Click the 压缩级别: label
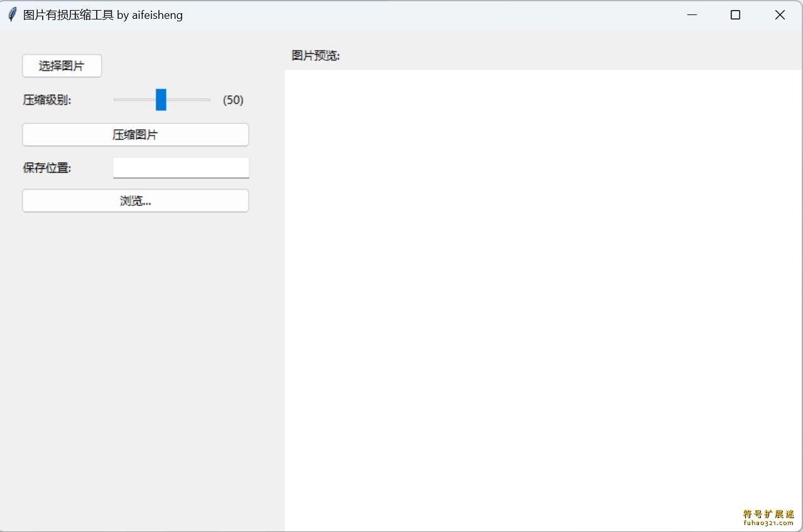803x532 pixels. [x=47, y=100]
